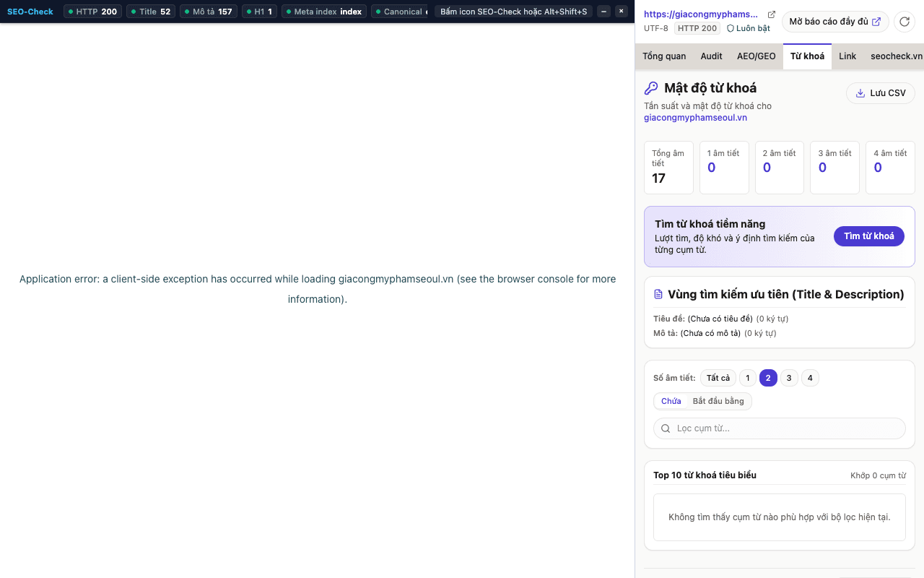Select the Tổng âm tiết card

pyautogui.click(x=668, y=168)
